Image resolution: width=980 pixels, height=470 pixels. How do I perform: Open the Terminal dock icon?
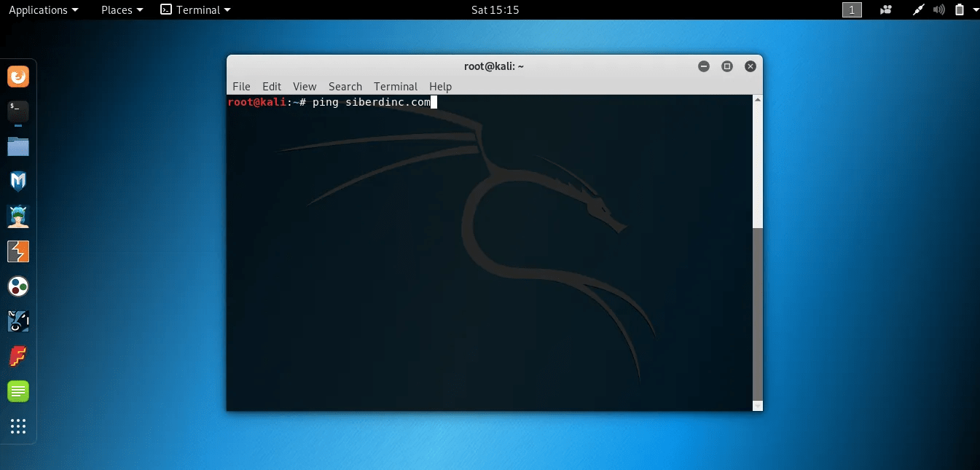point(18,111)
